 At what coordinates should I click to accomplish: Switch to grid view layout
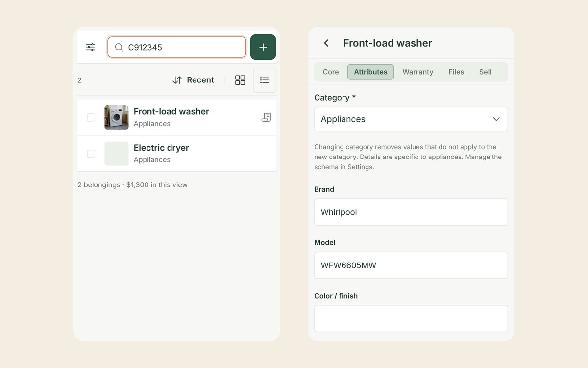tap(240, 80)
